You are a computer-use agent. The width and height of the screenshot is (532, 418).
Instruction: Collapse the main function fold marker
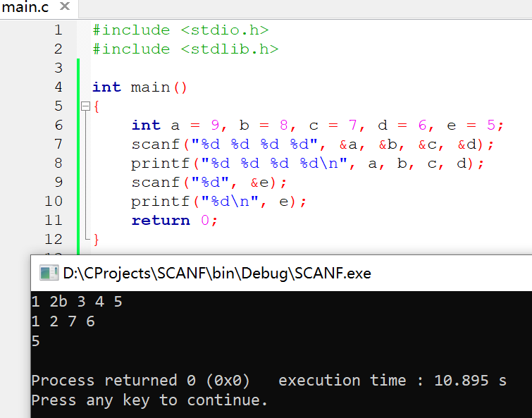click(85, 106)
